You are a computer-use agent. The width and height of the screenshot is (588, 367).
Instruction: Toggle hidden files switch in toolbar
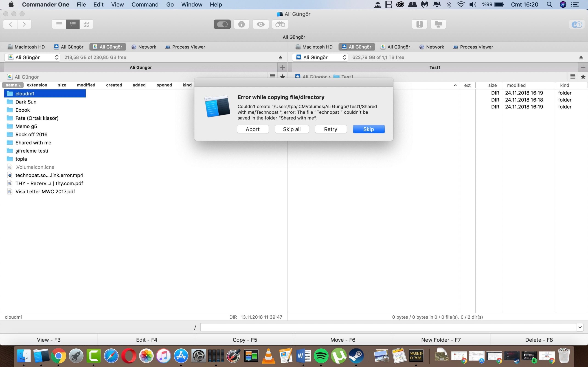222,24
